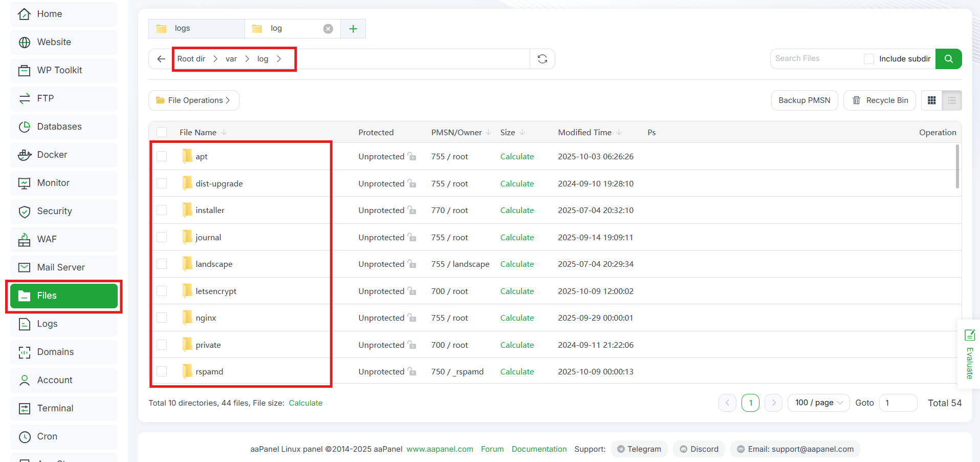Viewport: 980px width, 462px height.
Task: Check the box for nginx folder
Action: tap(162, 318)
